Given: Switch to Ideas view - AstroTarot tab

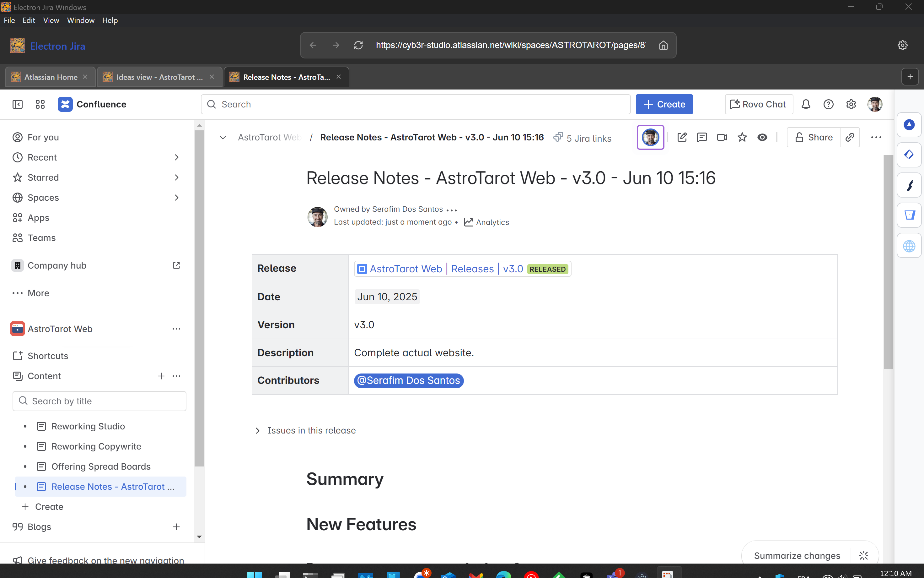Looking at the screenshot, I should pos(160,77).
